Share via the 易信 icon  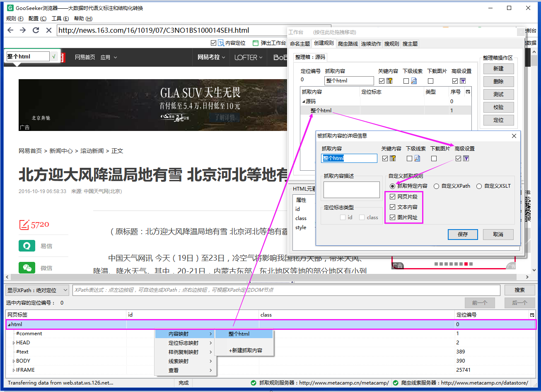27,246
